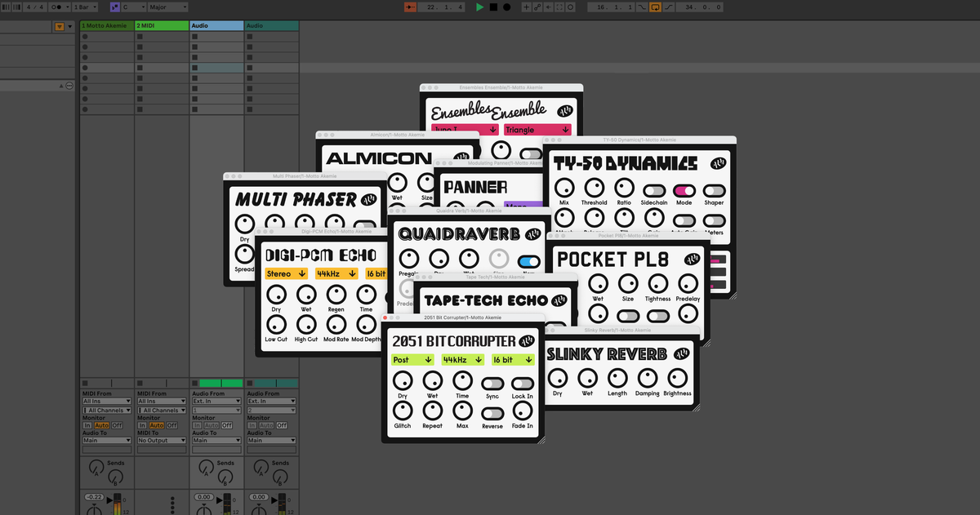The image size is (980, 515).
Task: Open the Triangle dropdown in Ensembles Ensemble
Action: click(537, 129)
